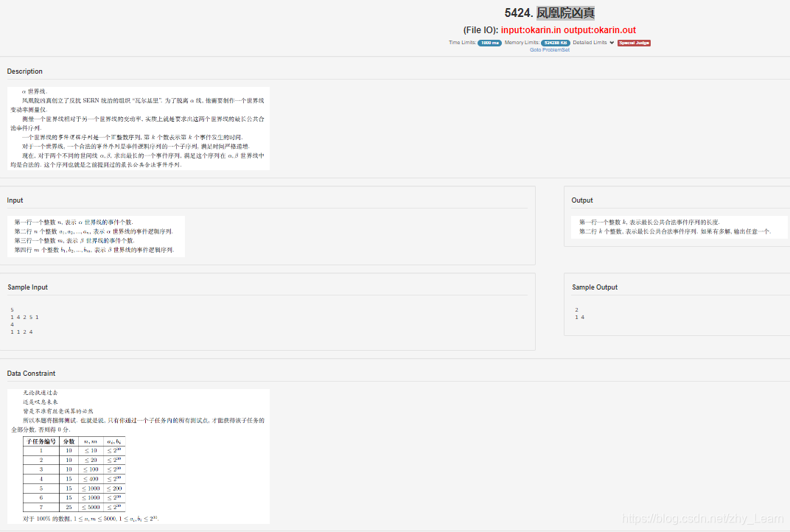This screenshot has width=790, height=532.
Task: Select the problem title 5424. 凤凰院凶真
Action: (549, 13)
